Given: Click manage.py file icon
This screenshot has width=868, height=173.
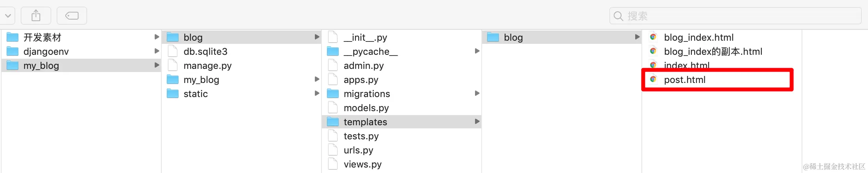Looking at the screenshot, I should pos(173,65).
